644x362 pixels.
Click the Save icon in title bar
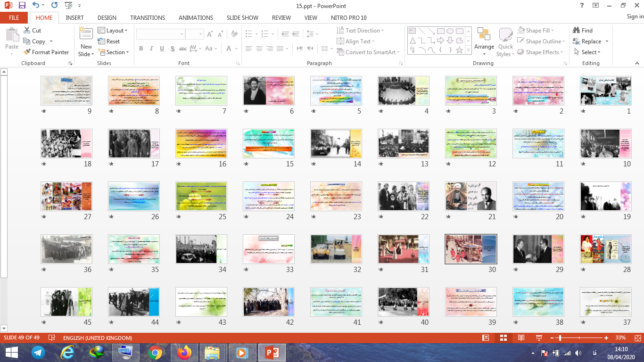[x=22, y=6]
